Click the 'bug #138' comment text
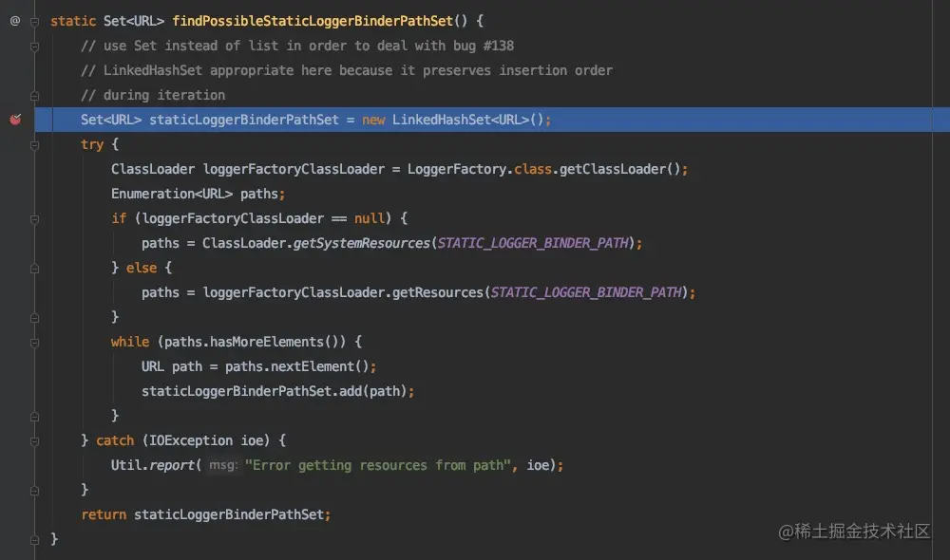 [483, 46]
